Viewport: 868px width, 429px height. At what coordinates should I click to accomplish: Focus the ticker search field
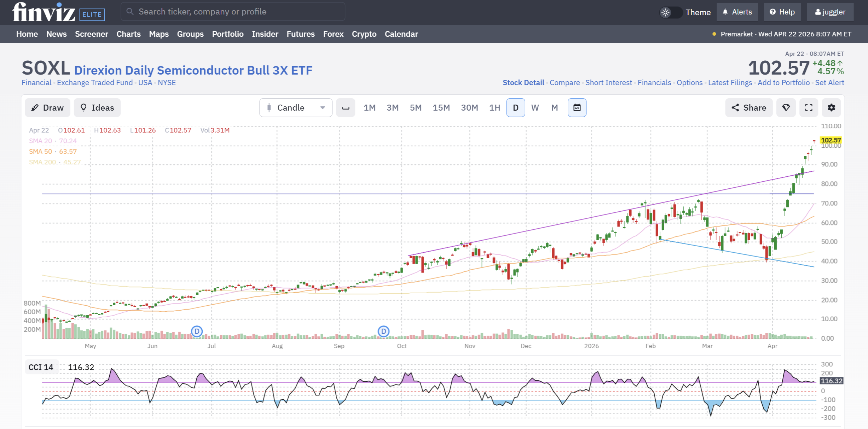[x=233, y=12]
